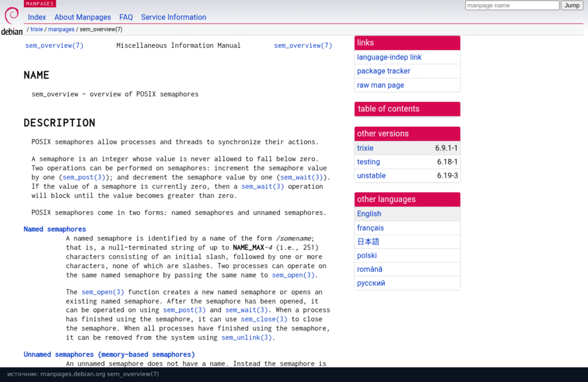The image size is (588, 382).
Task: Open the raw man page link
Action: pos(380,85)
